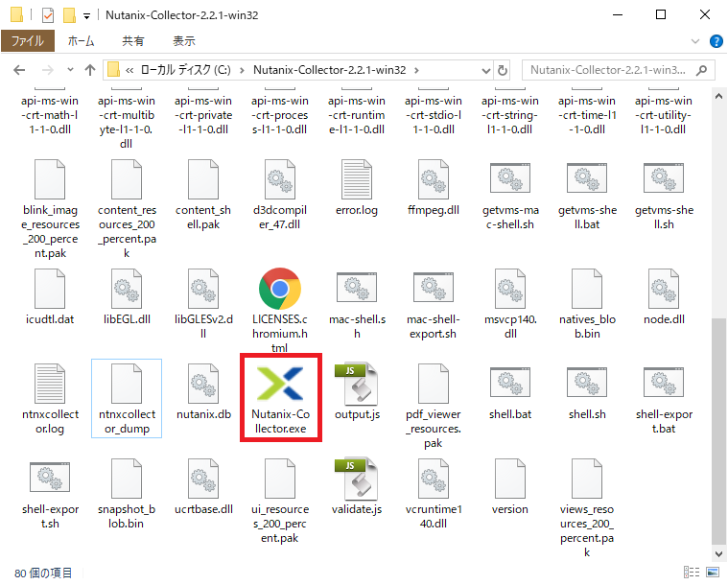Open the address bar history dropdown
The height and width of the screenshot is (585, 728).
pos(485,71)
